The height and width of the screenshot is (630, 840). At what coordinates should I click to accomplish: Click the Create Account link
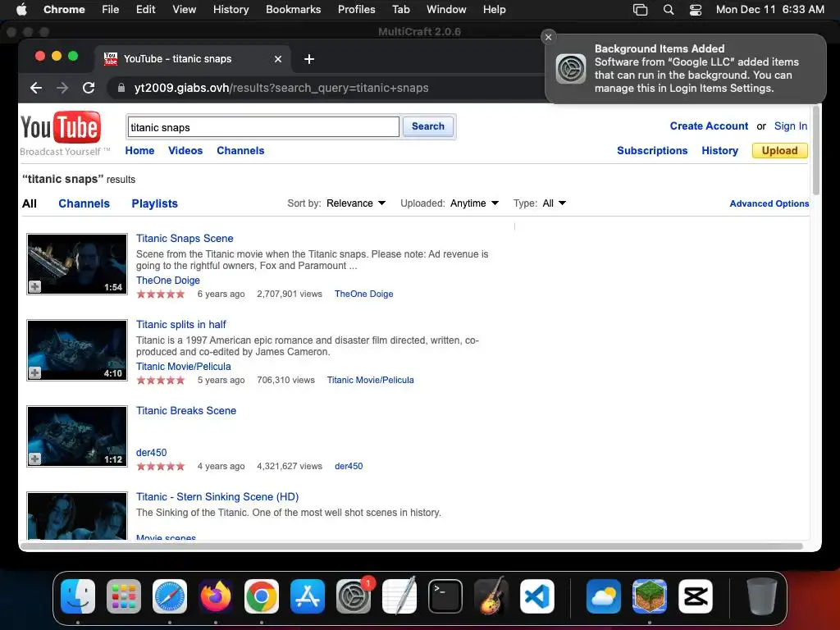(x=709, y=126)
